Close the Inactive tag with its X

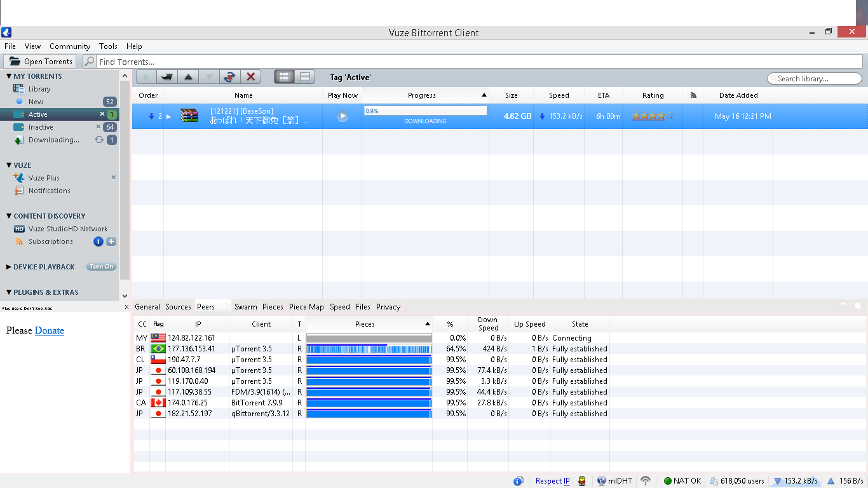coord(98,127)
